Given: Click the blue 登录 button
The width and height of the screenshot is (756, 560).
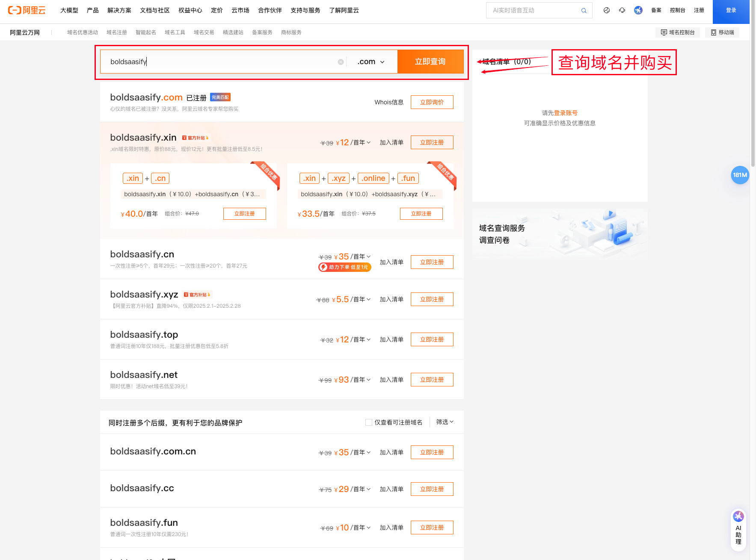Looking at the screenshot, I should pos(731,12).
